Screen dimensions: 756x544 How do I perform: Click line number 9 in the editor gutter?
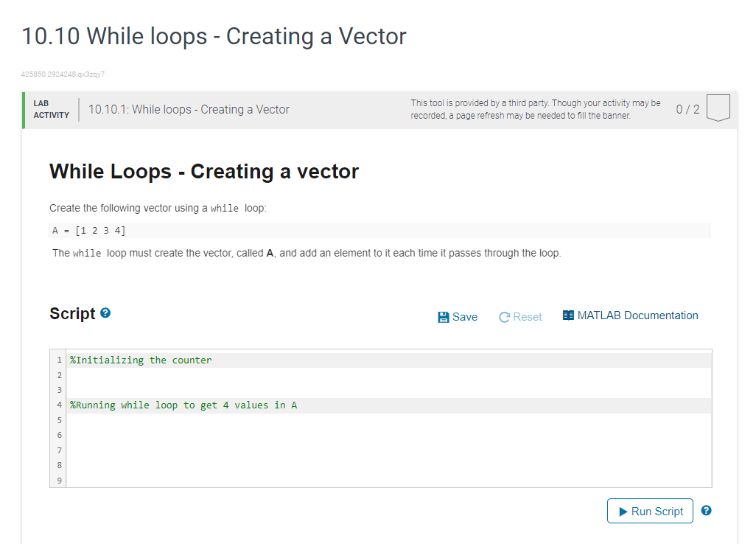pyautogui.click(x=58, y=480)
